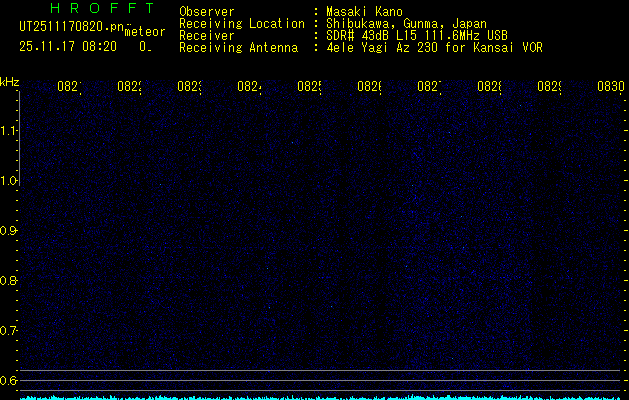Click the green 'meteor' label
This screenshot has height=400, width=629.
pyautogui.click(x=145, y=32)
